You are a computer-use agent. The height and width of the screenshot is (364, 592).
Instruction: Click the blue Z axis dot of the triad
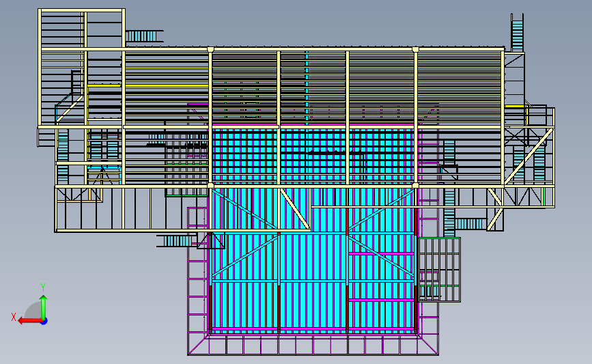coord(44,322)
